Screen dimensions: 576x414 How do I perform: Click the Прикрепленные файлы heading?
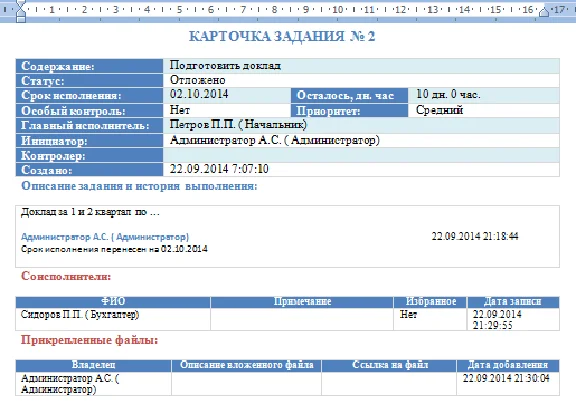89,340
